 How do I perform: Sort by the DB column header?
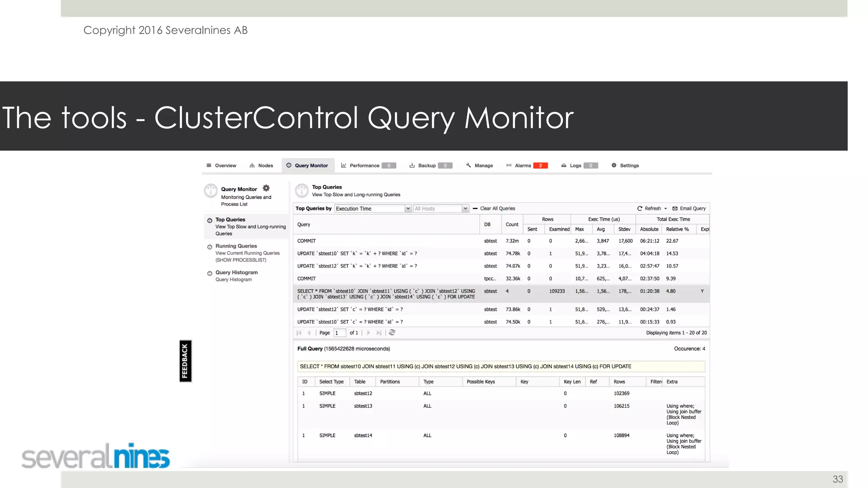click(x=490, y=225)
